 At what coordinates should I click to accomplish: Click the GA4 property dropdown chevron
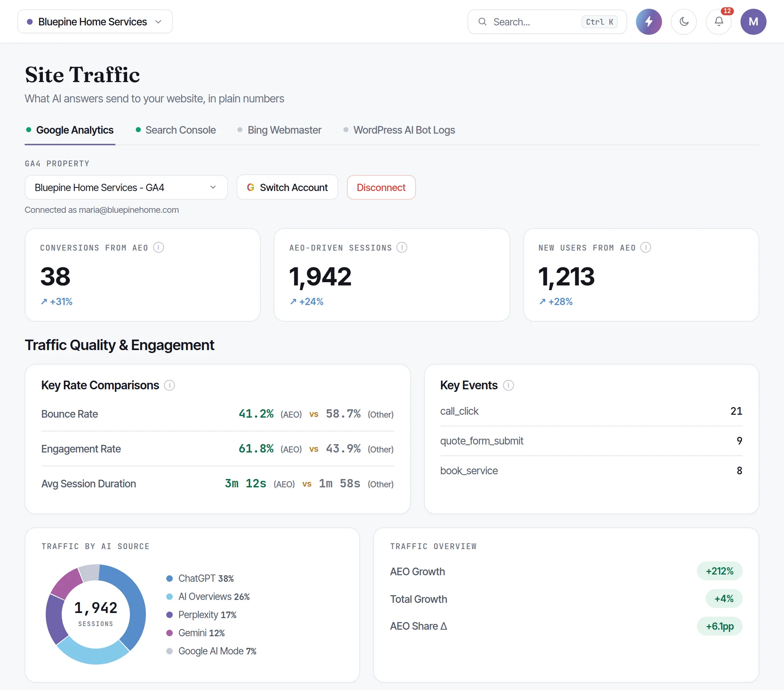[x=213, y=187]
